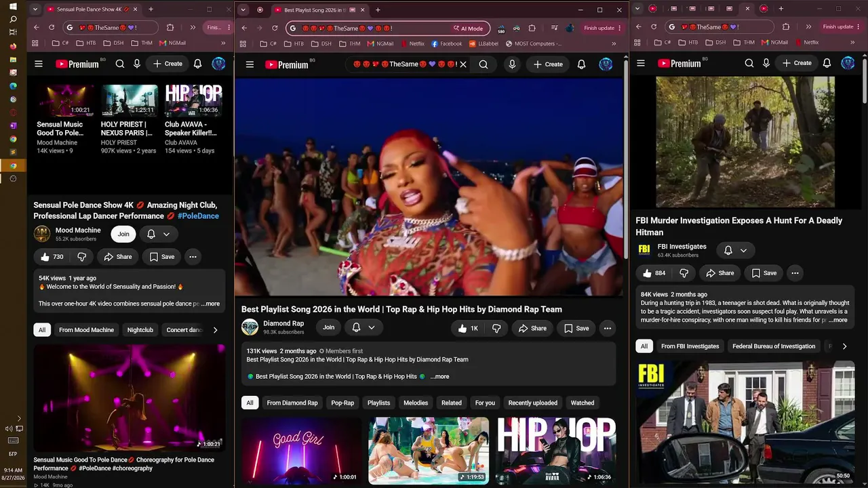This screenshot has width=868, height=488.
Task: Open HOLY PRIEST 1:25:11 video thumbnail
Action: point(130,100)
